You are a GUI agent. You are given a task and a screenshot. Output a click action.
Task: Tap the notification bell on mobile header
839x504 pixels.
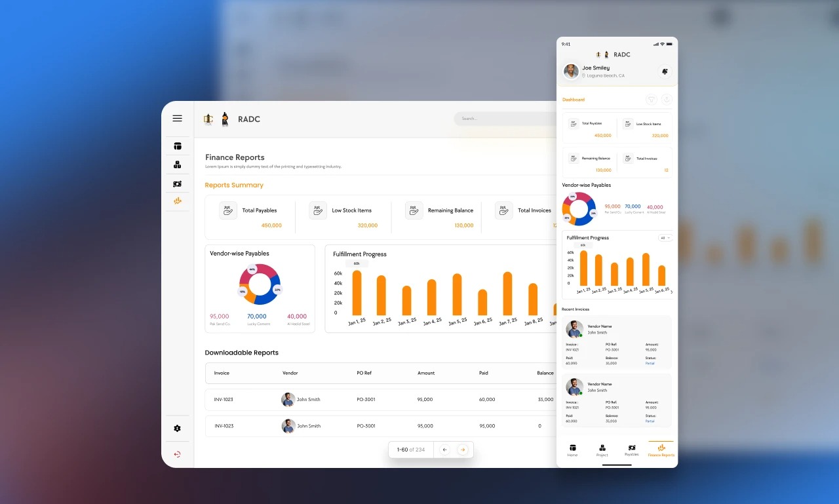(665, 71)
